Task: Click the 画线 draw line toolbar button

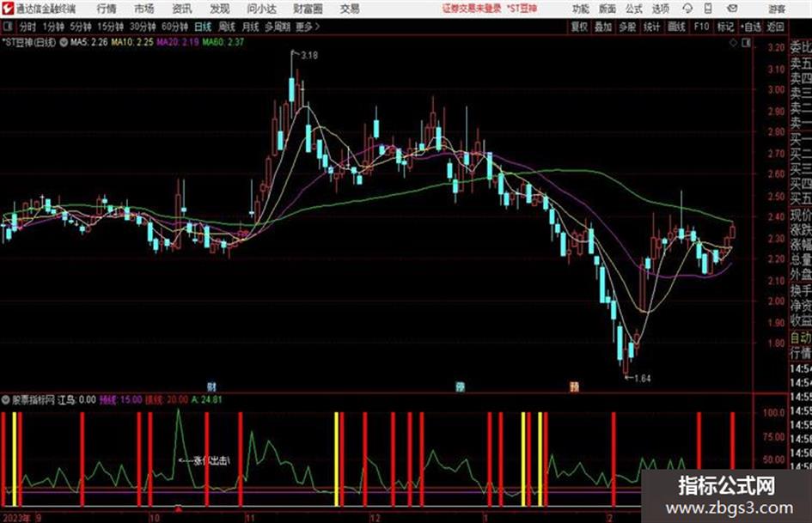Action: tap(676, 27)
